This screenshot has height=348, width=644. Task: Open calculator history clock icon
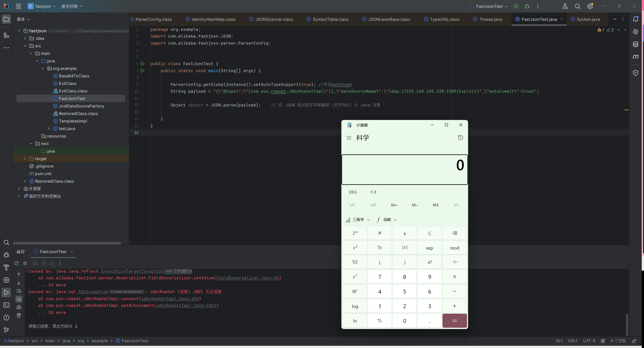tap(460, 138)
